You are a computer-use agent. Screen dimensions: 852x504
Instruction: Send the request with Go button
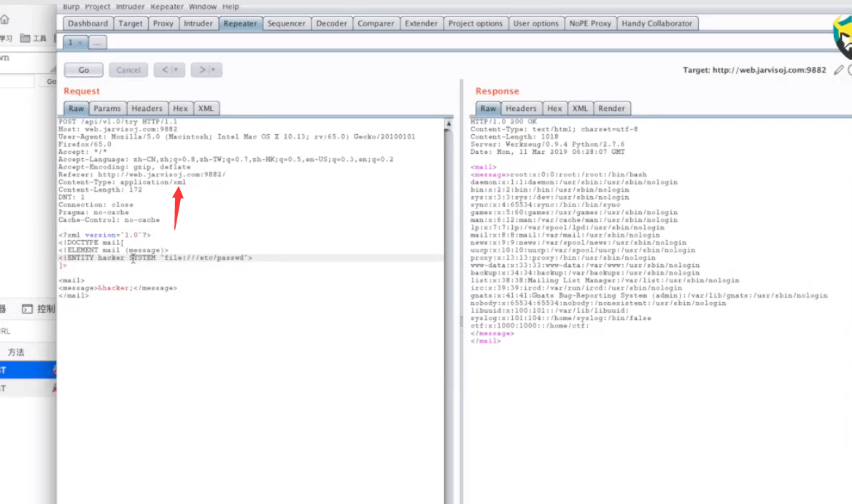click(84, 70)
